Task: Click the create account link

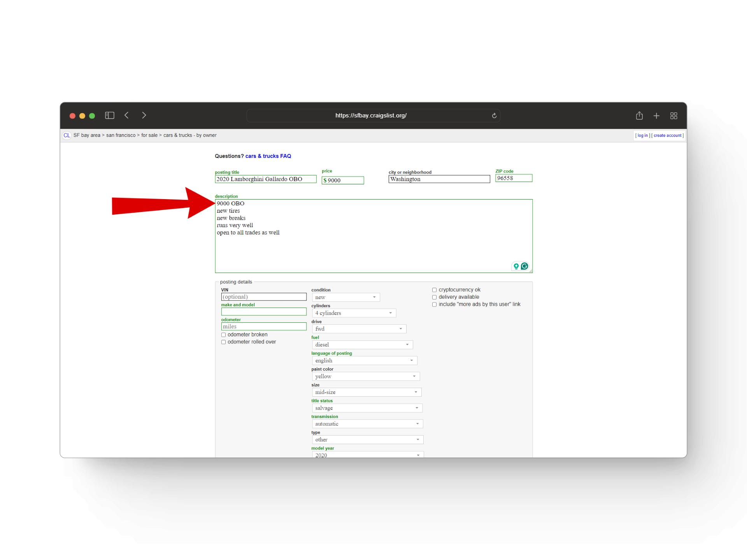Action: coord(666,135)
